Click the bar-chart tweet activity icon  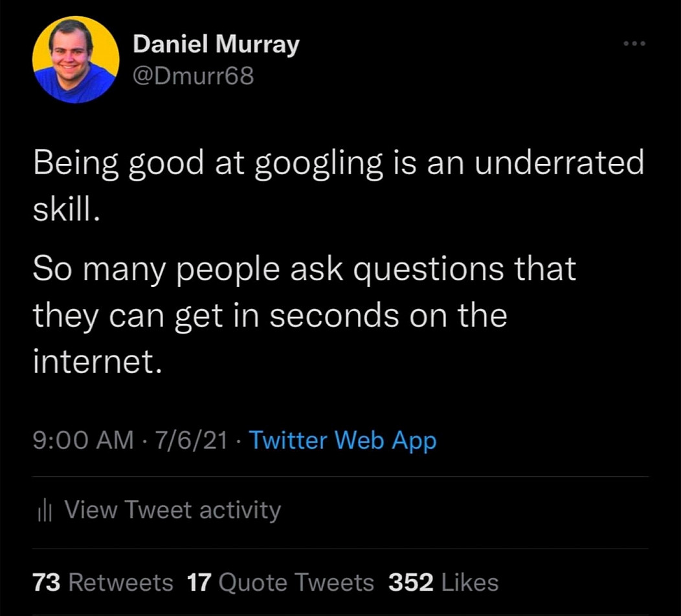tap(43, 512)
